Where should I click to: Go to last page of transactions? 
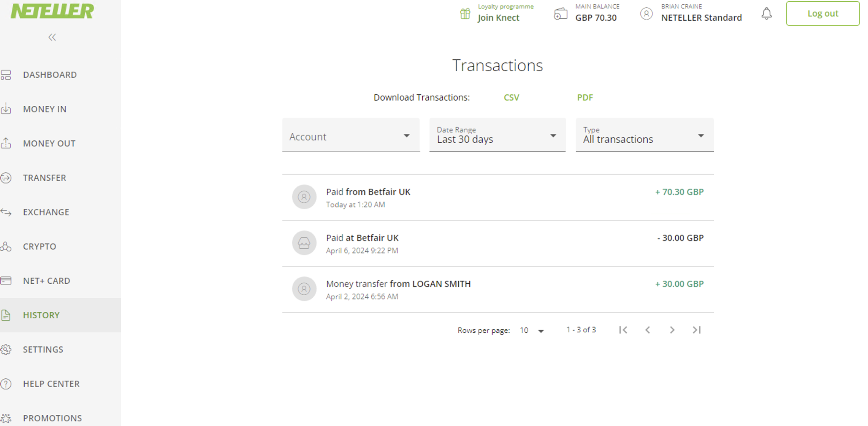pos(697,330)
